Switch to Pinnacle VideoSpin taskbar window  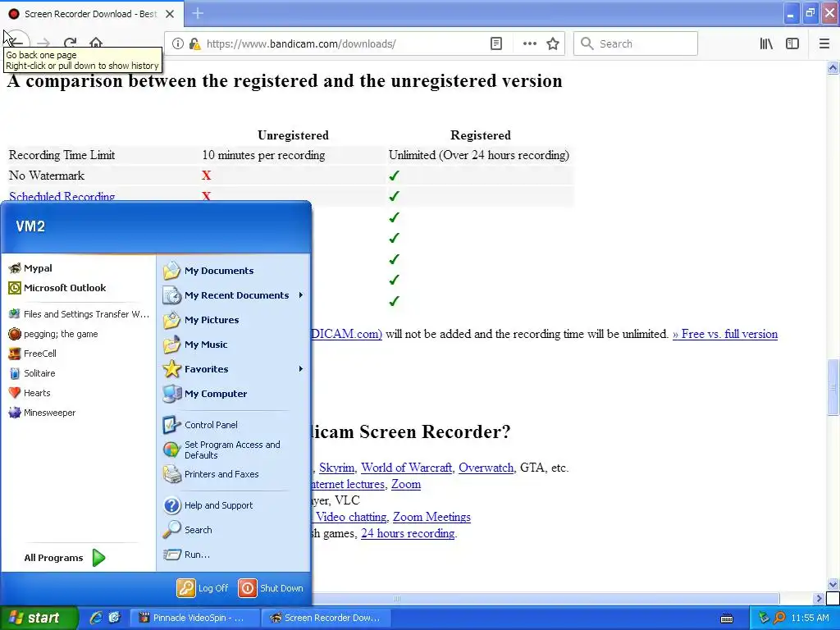(195, 618)
